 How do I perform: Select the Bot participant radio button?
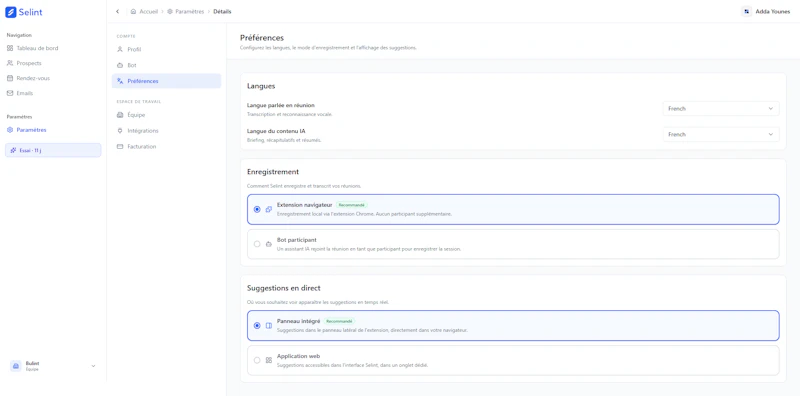pyautogui.click(x=257, y=244)
